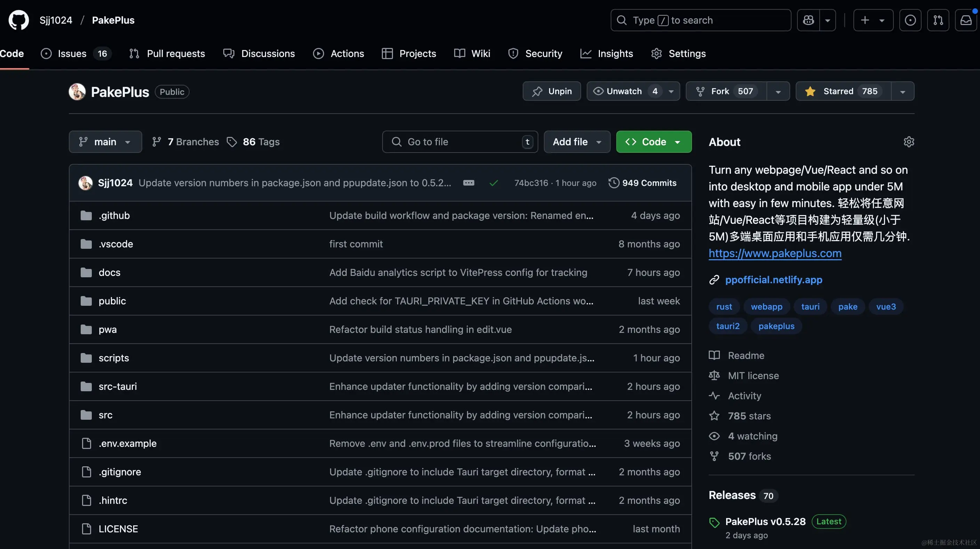Toggle the Starred button to unstar
Image resolution: width=980 pixels, height=549 pixels.
pos(843,91)
